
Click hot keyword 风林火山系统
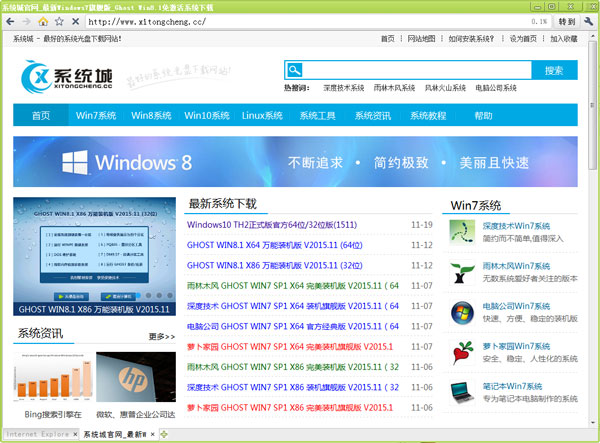click(445, 88)
